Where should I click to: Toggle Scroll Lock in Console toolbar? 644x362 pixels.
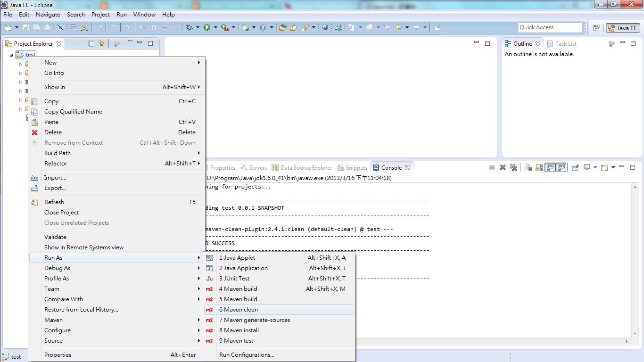(x=539, y=167)
